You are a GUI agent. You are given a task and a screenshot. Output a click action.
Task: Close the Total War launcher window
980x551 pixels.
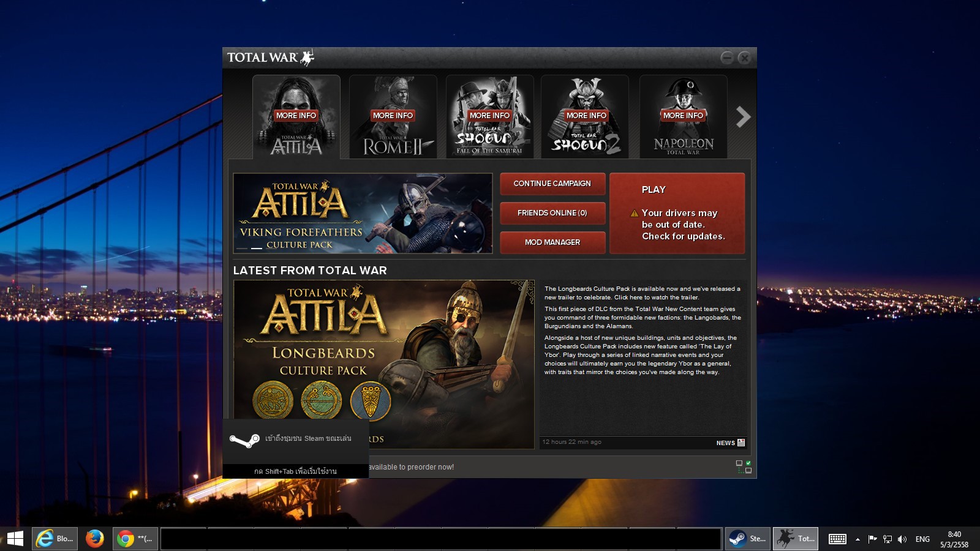coord(744,58)
